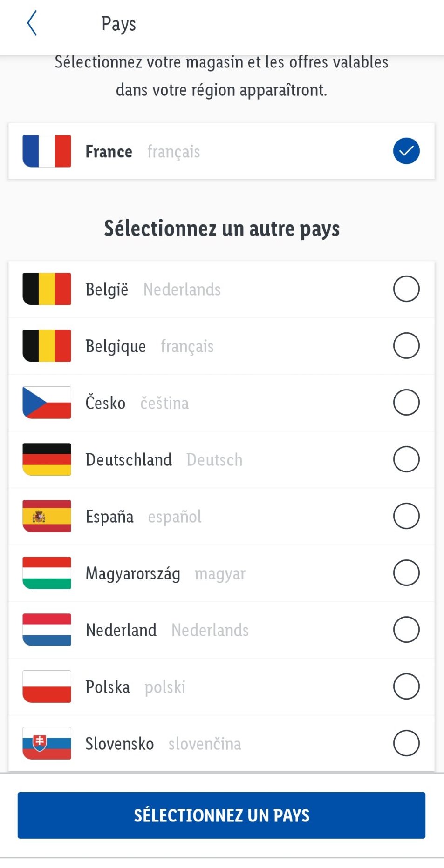This screenshot has height=868, width=444.
Task: Tap the France flag icon
Action: [47, 151]
